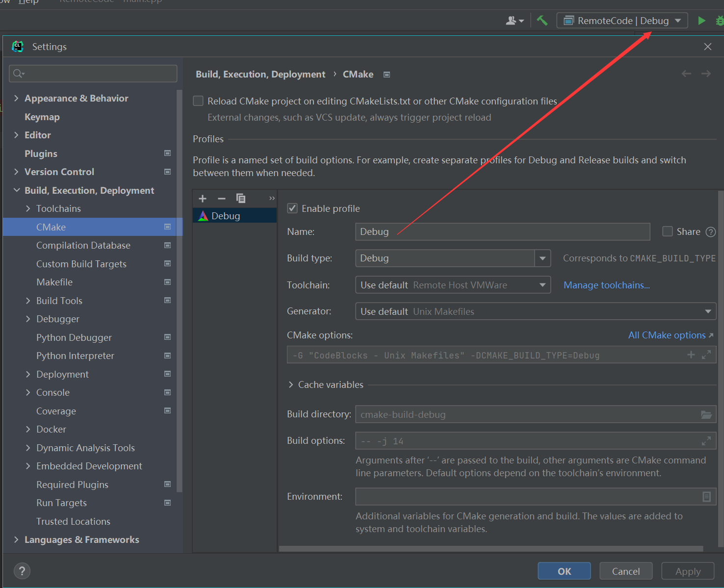Expand the Toolchains tree node
Viewport: 724px width, 588px height.
point(28,208)
